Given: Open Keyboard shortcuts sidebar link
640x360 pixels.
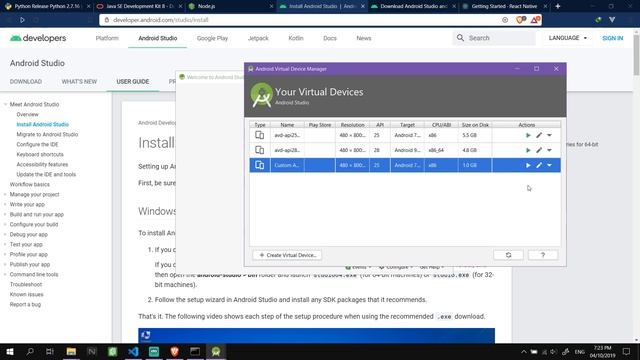Looking at the screenshot, I should (x=40, y=154).
